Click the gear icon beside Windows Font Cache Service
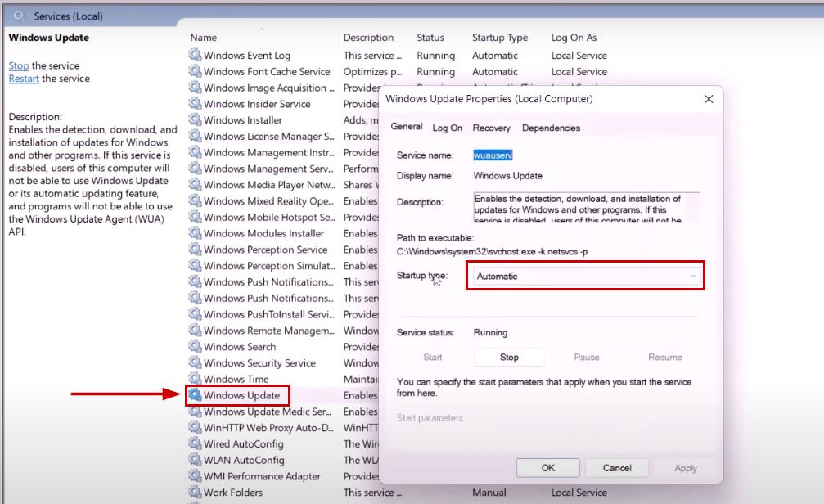This screenshot has width=824, height=504. pyautogui.click(x=195, y=71)
